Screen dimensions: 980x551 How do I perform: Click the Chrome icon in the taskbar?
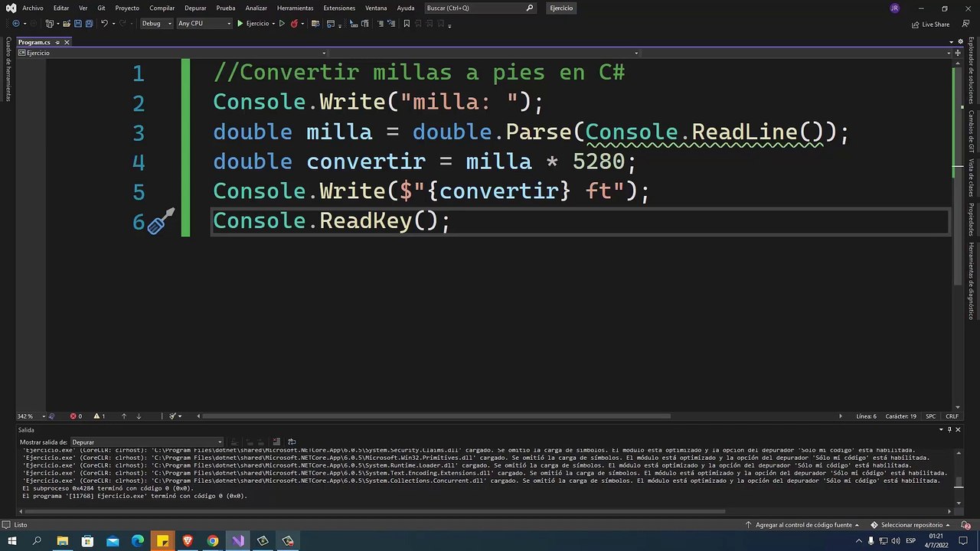tap(213, 541)
